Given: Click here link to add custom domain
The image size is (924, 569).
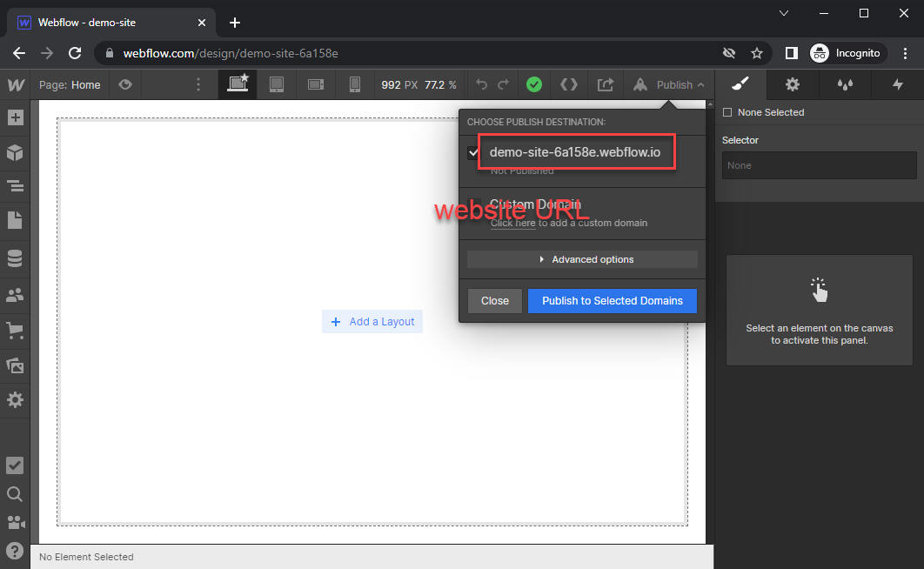Looking at the screenshot, I should [x=512, y=223].
